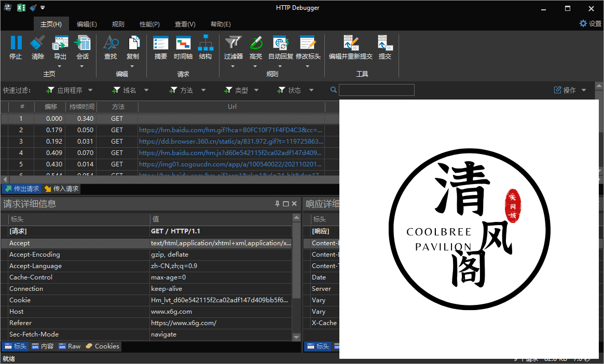Screen dimensions: 604x364
Task: Click the img01.sogoucdn.com URL link
Action: tap(230, 164)
